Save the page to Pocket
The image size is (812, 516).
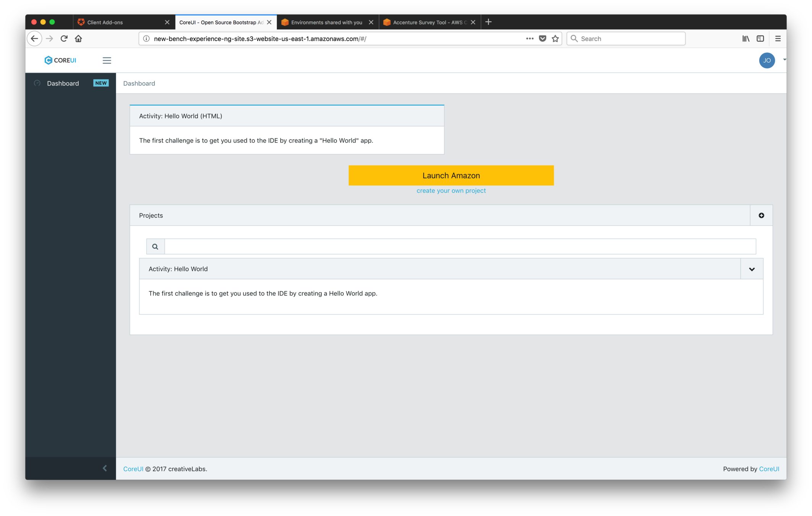click(542, 39)
